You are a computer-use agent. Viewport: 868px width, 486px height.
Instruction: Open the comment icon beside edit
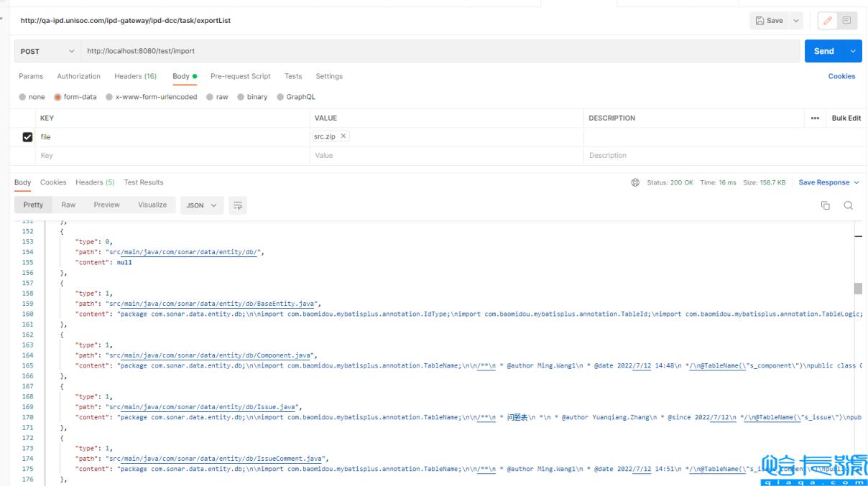point(848,21)
